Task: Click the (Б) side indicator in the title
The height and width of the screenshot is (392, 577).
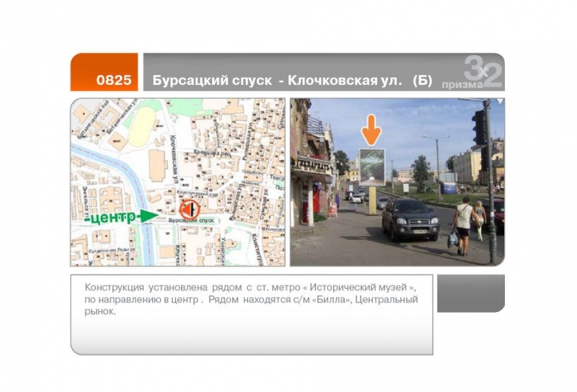Action: click(422, 81)
